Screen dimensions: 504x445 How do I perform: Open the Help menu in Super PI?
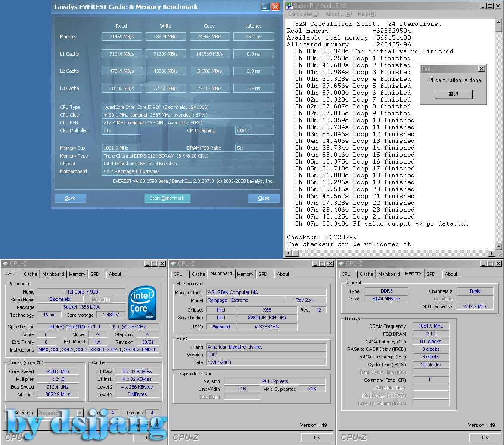[367, 14]
